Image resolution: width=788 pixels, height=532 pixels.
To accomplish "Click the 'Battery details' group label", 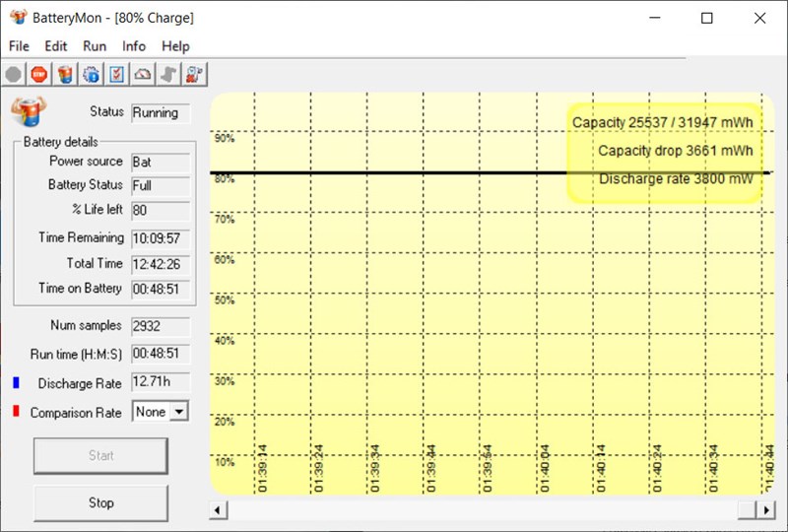I will coord(60,142).
